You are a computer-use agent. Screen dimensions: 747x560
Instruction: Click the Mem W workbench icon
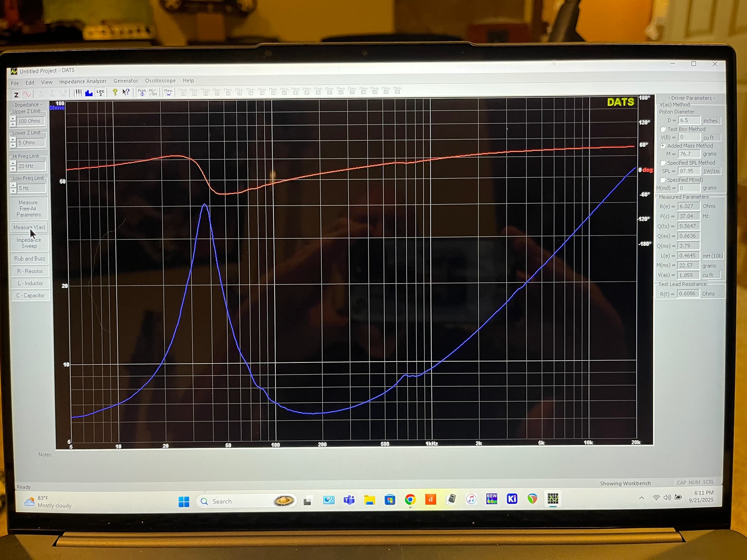pos(168,92)
